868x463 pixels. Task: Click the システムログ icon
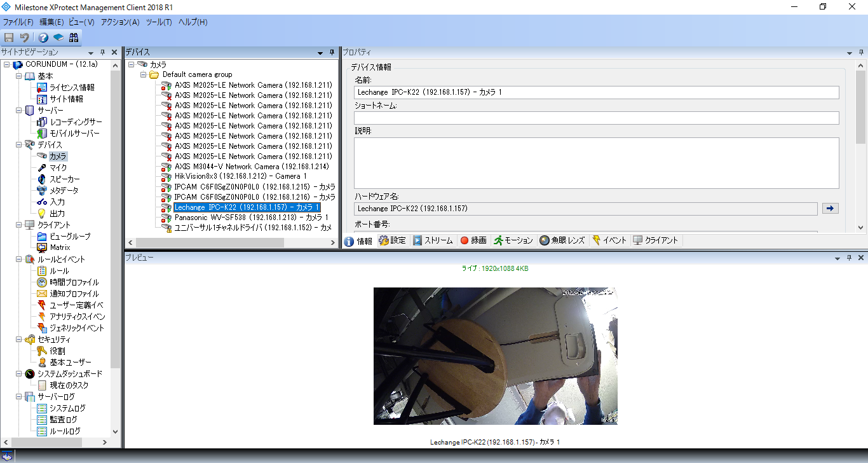point(42,408)
